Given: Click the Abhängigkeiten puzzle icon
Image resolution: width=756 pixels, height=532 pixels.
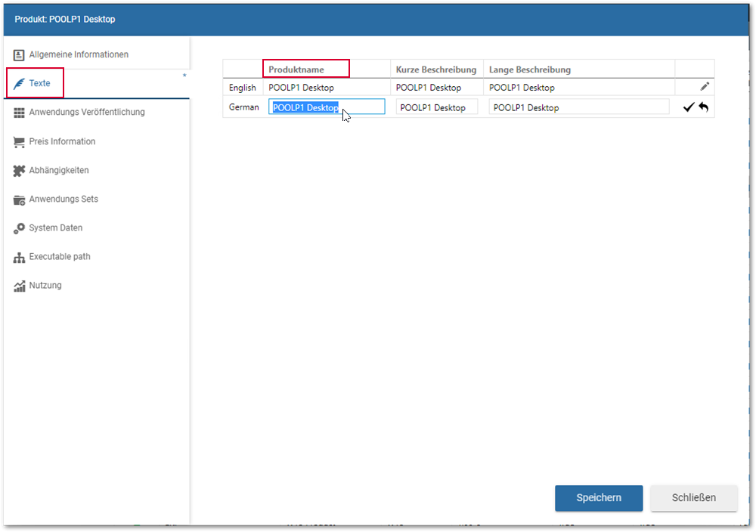Looking at the screenshot, I should tap(19, 171).
